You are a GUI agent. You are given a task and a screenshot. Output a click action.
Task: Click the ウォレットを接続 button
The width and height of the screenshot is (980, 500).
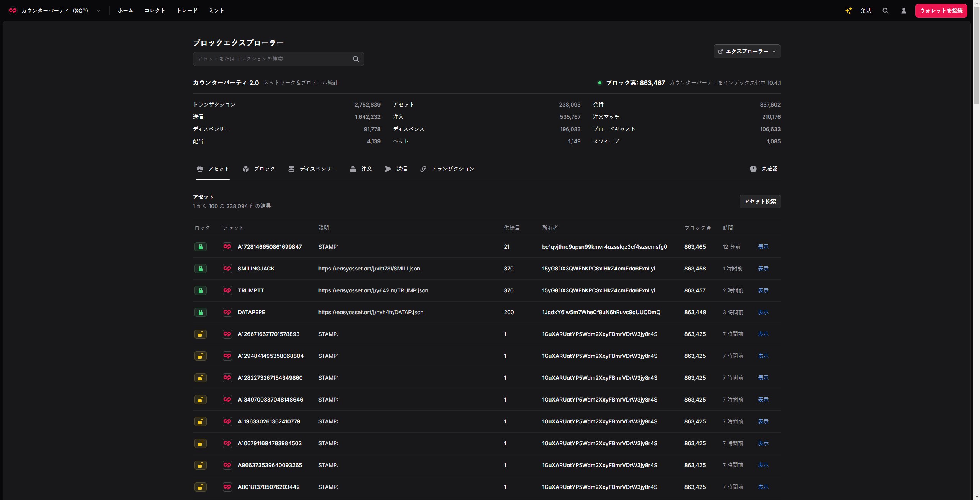click(941, 11)
